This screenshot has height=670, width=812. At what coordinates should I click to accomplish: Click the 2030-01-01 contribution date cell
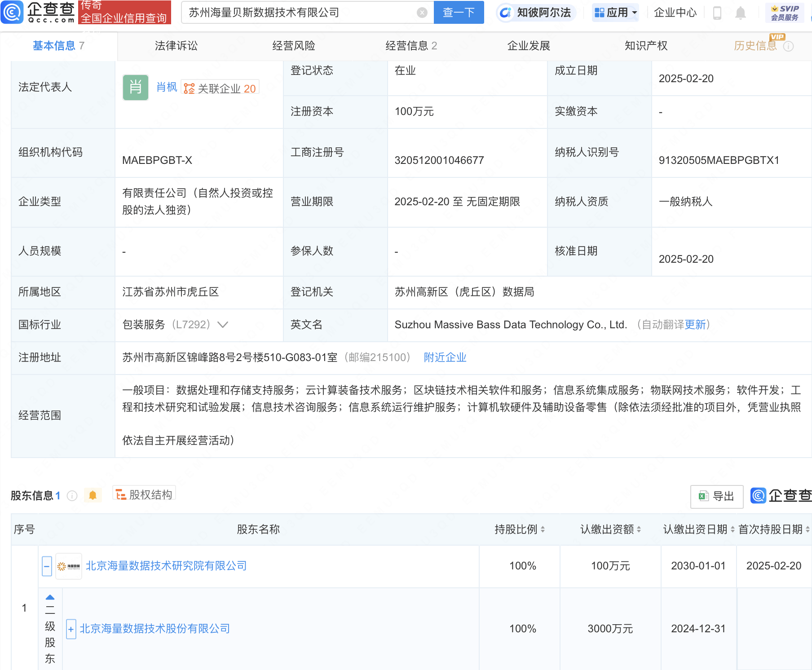[x=698, y=566]
